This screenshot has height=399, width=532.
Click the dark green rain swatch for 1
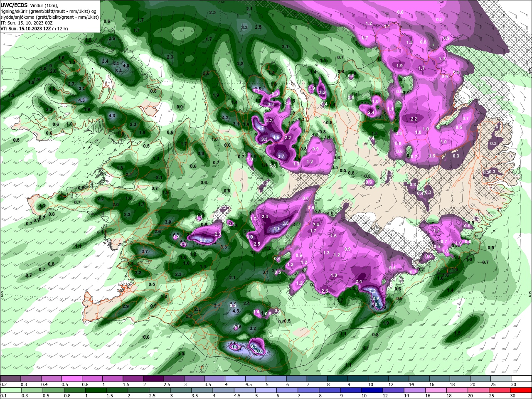click(96, 390)
